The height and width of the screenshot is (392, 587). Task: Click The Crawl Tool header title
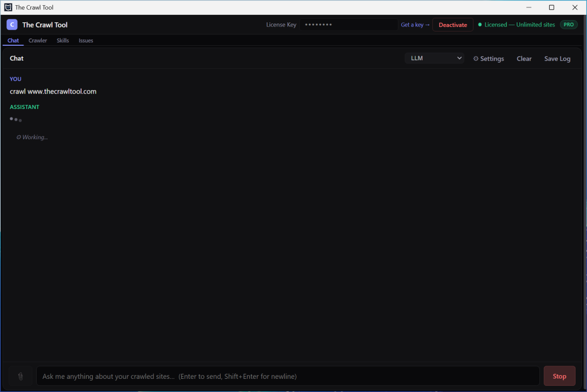(x=45, y=25)
